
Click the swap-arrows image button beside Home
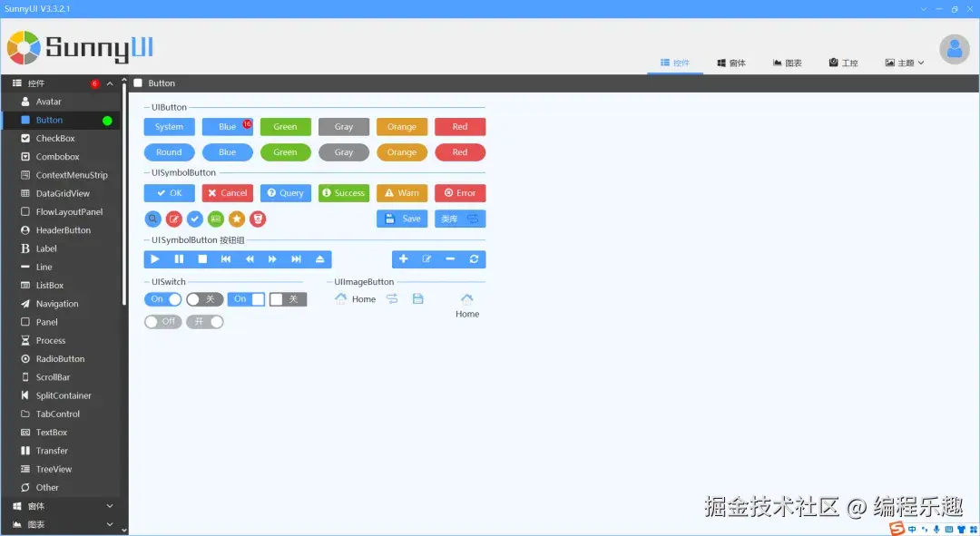[392, 298]
